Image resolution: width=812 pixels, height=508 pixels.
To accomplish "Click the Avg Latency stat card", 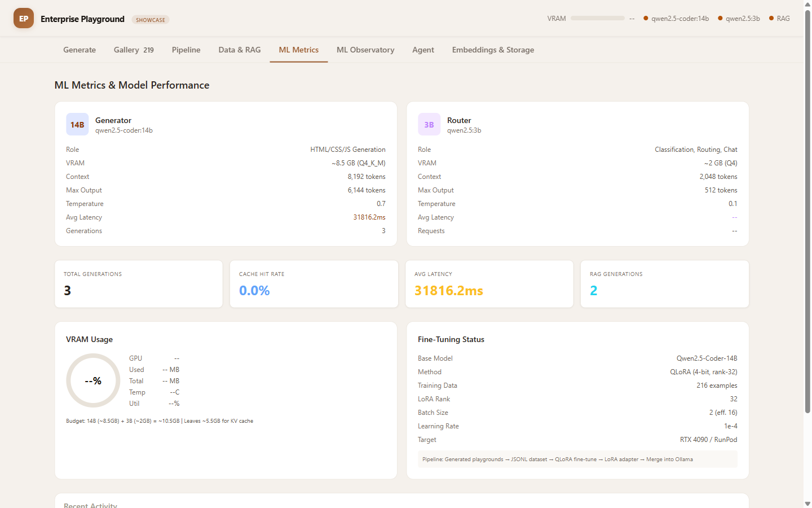I will [489, 284].
